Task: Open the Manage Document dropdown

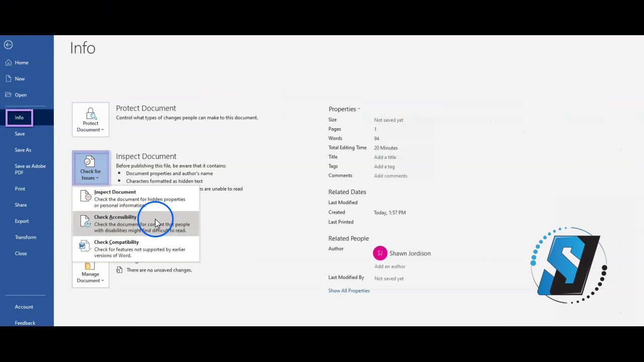Action: (91, 274)
